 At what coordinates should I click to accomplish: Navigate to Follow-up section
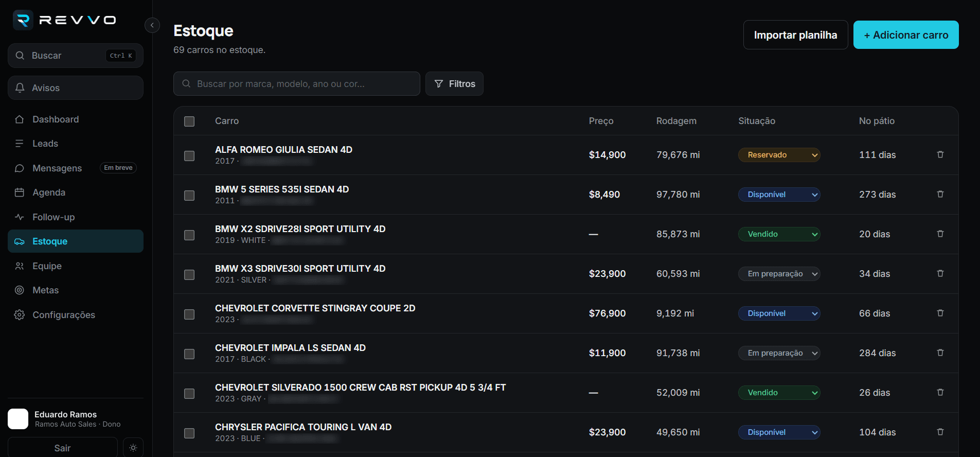tap(76, 217)
